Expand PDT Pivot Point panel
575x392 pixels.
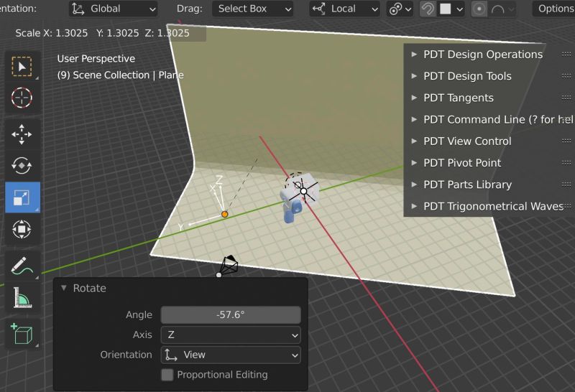point(461,163)
